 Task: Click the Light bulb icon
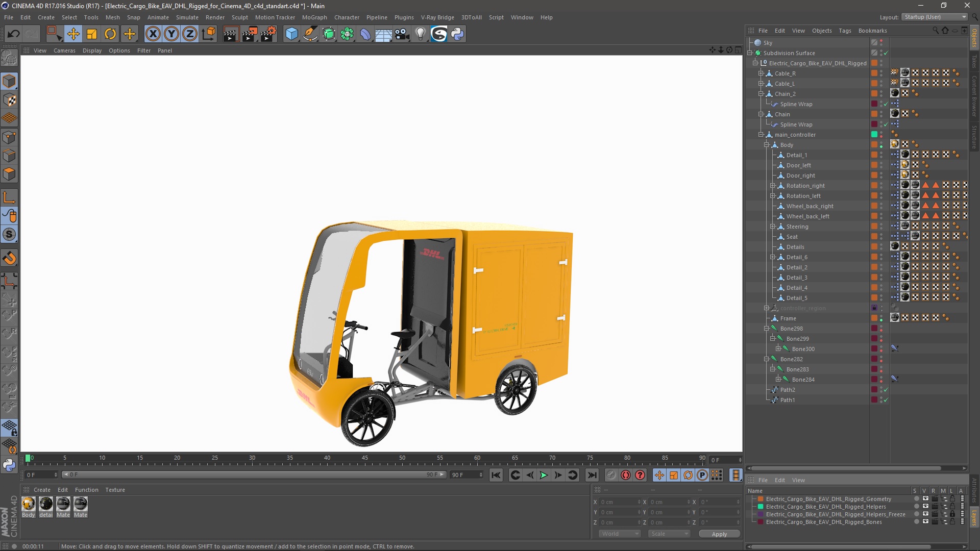click(x=421, y=34)
